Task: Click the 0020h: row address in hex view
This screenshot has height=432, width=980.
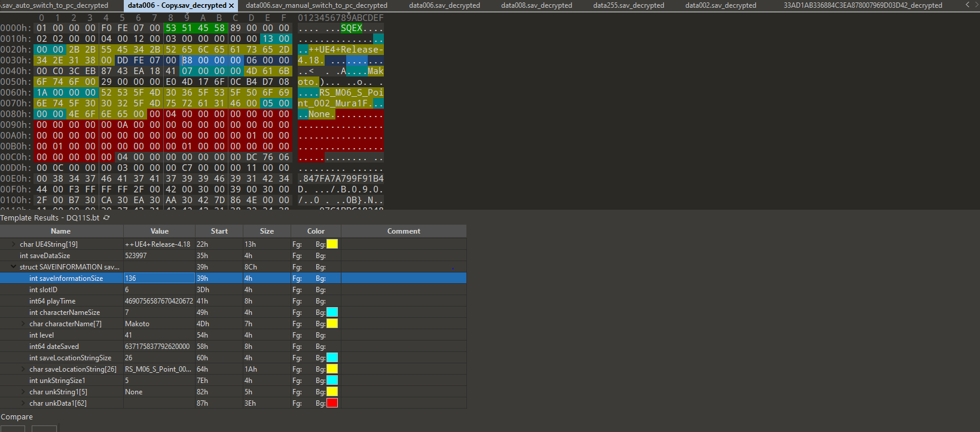Action: [16, 50]
